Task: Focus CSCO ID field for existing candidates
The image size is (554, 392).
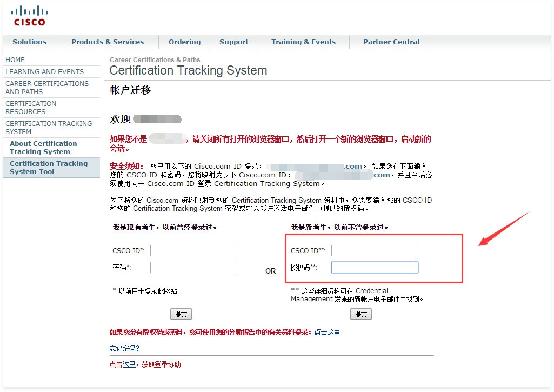Action: 193,251
